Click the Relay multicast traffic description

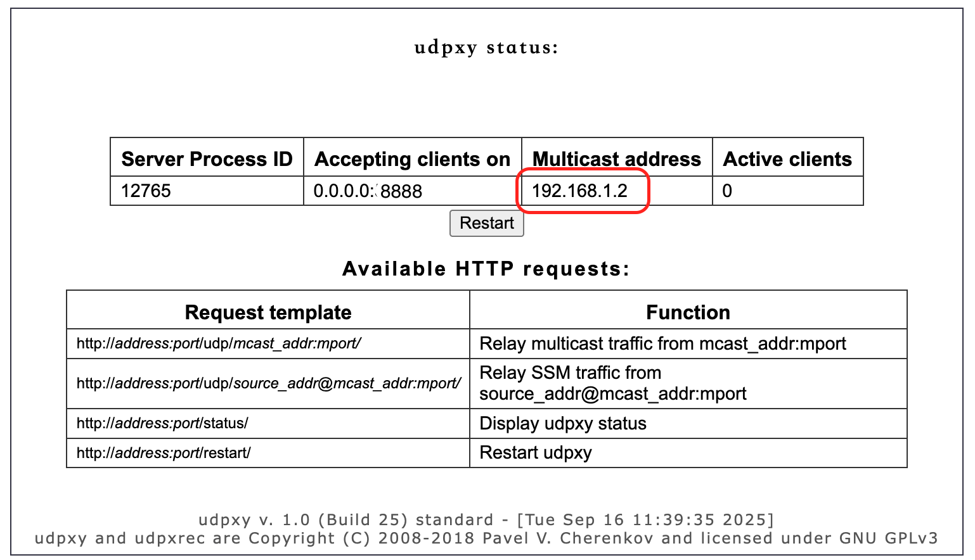tap(662, 343)
